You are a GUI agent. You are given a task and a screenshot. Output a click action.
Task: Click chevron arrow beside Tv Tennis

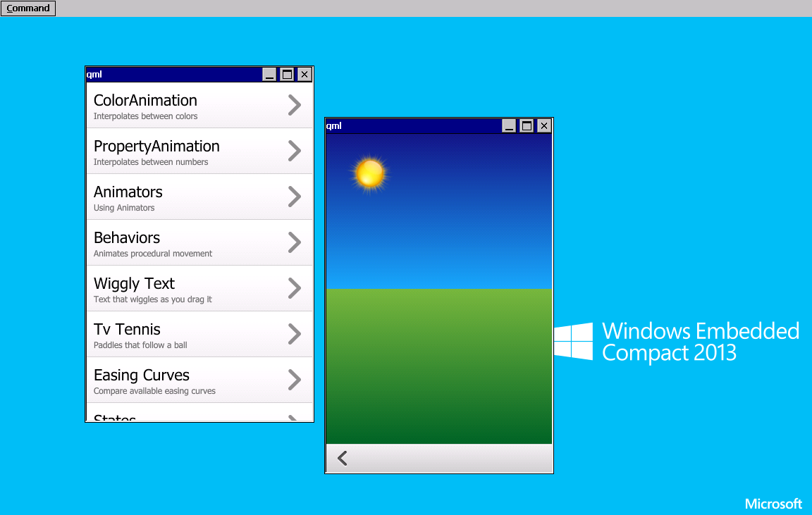(295, 334)
